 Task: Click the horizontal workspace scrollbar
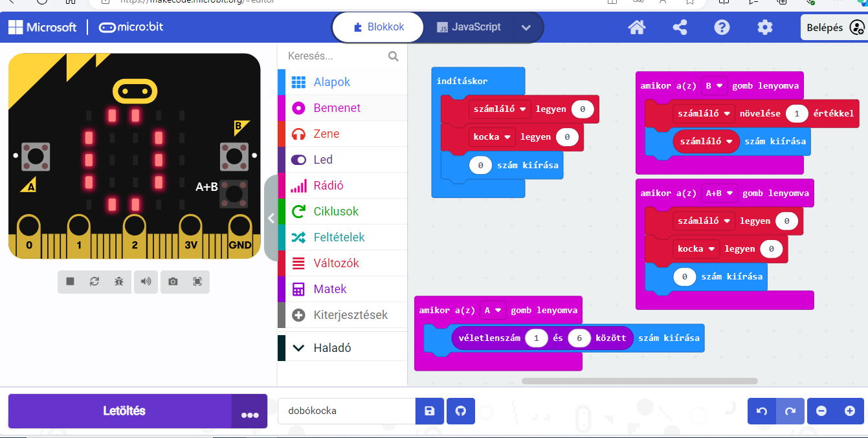tap(639, 381)
